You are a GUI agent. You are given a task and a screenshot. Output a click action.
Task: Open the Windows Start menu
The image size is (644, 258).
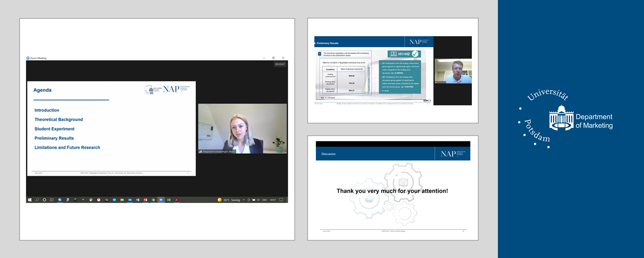click(x=30, y=200)
